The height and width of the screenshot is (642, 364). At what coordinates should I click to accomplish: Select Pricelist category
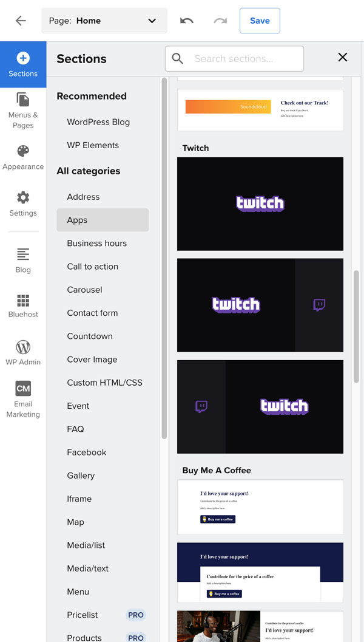coord(83,615)
